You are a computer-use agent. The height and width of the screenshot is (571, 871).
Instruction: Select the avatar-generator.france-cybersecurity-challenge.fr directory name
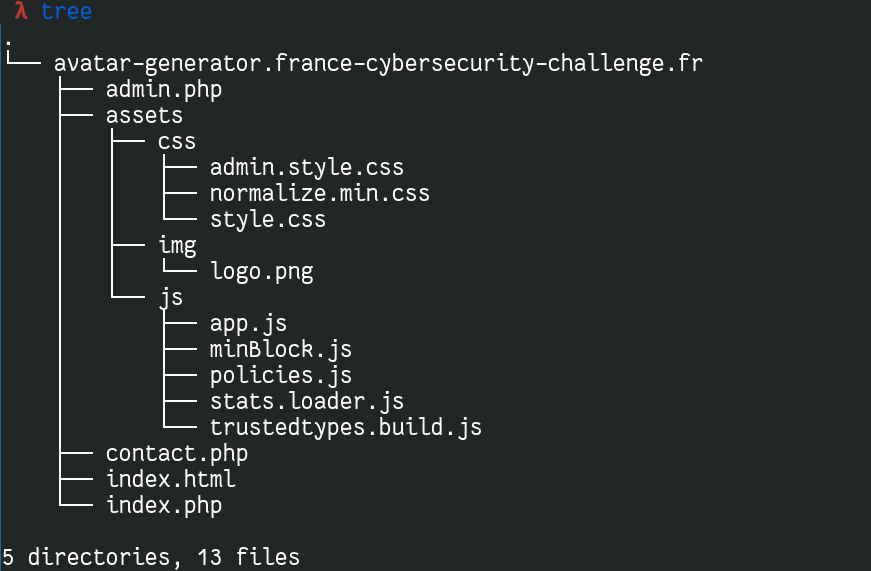[x=378, y=63]
